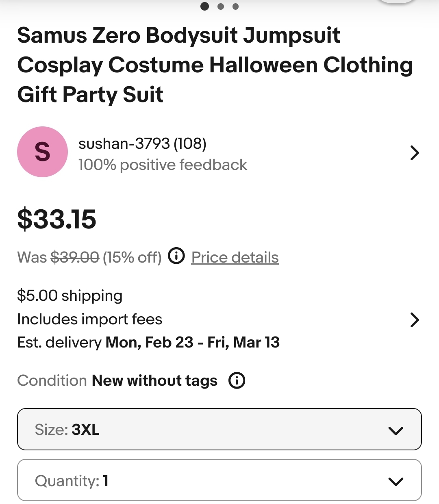Open price info icon beside 15% off
Viewport: 439px width, 504px height.
(x=176, y=256)
